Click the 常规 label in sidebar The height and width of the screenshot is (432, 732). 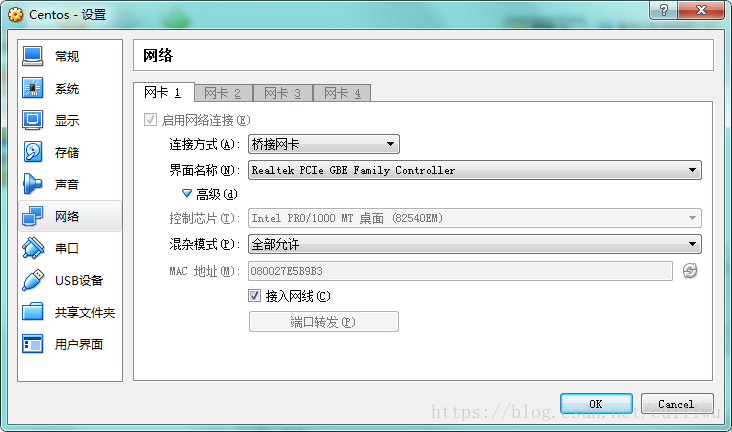67,56
